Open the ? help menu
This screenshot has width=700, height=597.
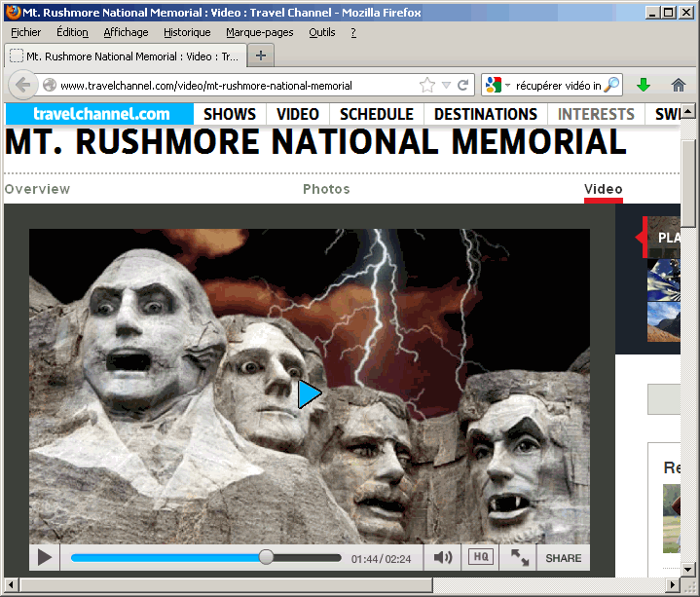(x=353, y=32)
